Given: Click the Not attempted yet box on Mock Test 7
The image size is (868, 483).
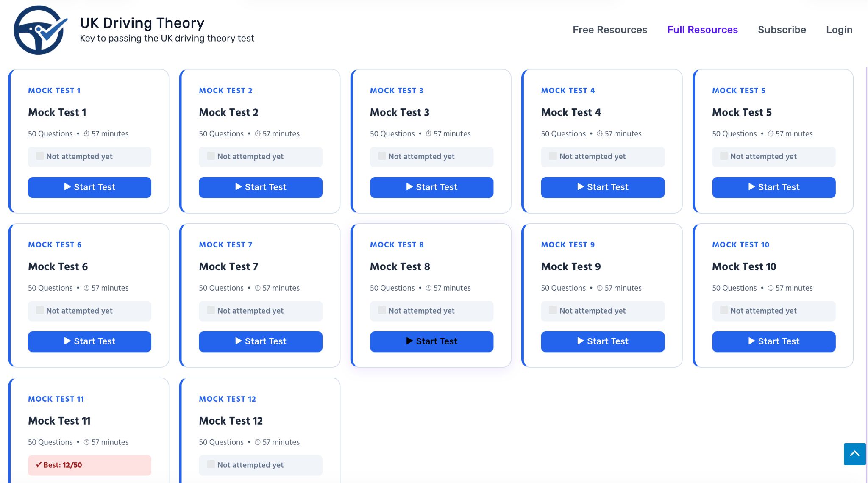Looking at the screenshot, I should tap(260, 311).
